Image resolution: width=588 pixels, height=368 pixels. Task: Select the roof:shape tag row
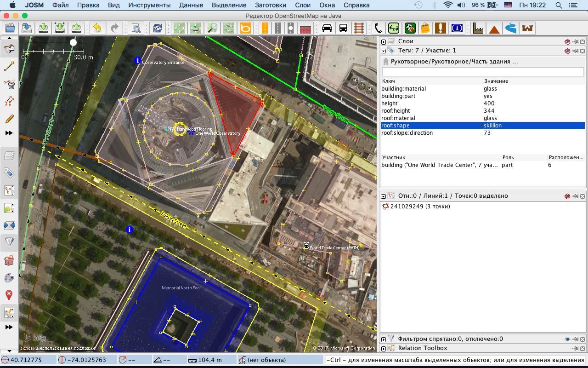[x=482, y=125]
